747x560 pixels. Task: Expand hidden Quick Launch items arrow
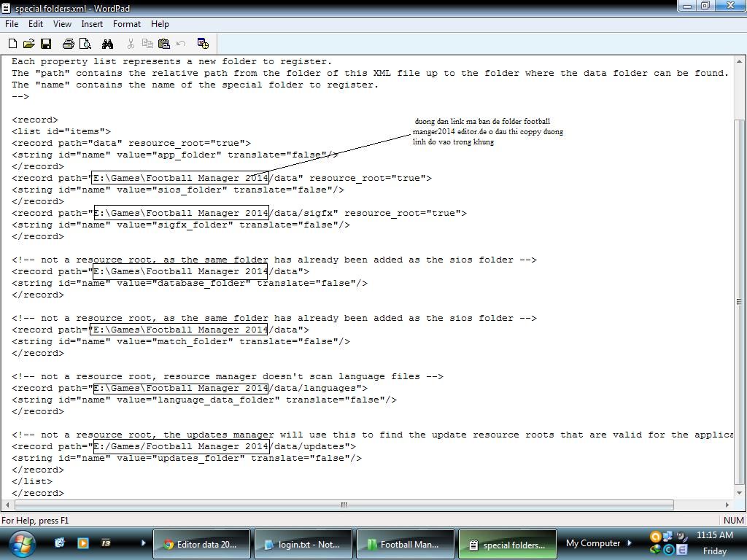tap(143, 542)
